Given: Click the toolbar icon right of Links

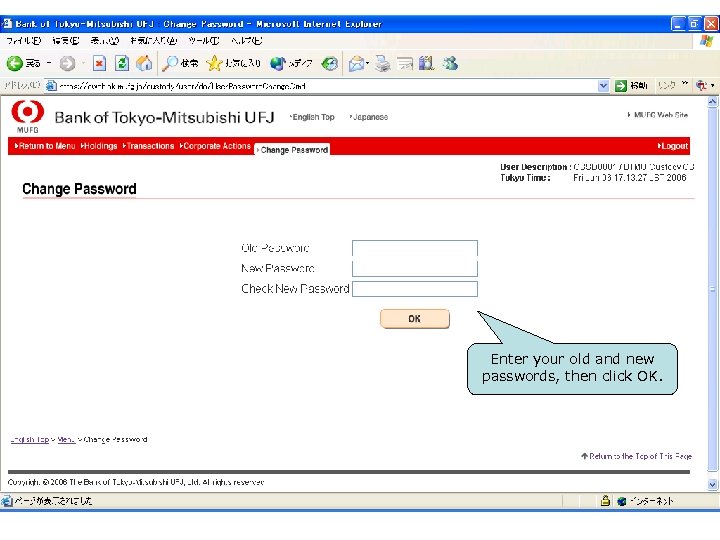Looking at the screenshot, I should (x=701, y=85).
